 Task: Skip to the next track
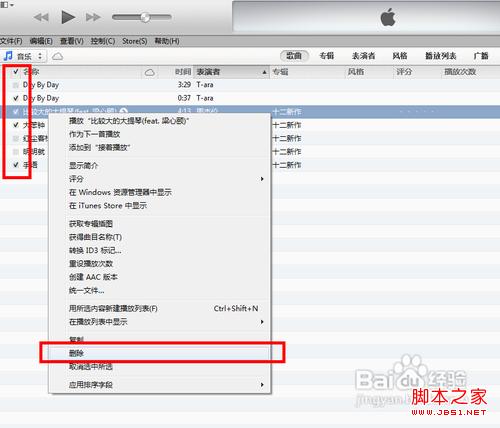tap(93, 17)
